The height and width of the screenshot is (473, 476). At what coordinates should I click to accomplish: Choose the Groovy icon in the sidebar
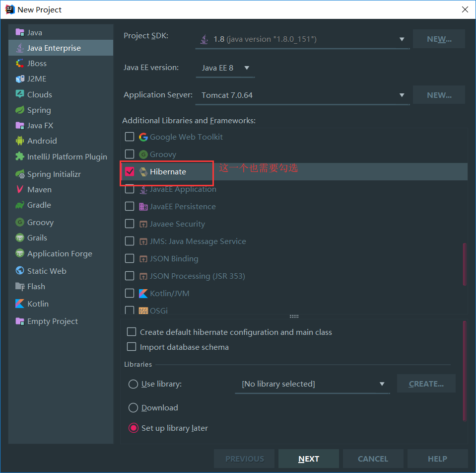click(20, 222)
